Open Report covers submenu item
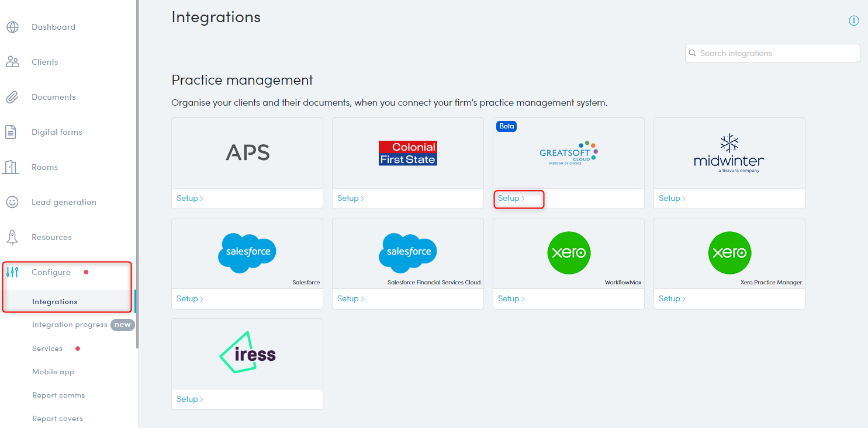The width and height of the screenshot is (868, 428). tap(57, 419)
